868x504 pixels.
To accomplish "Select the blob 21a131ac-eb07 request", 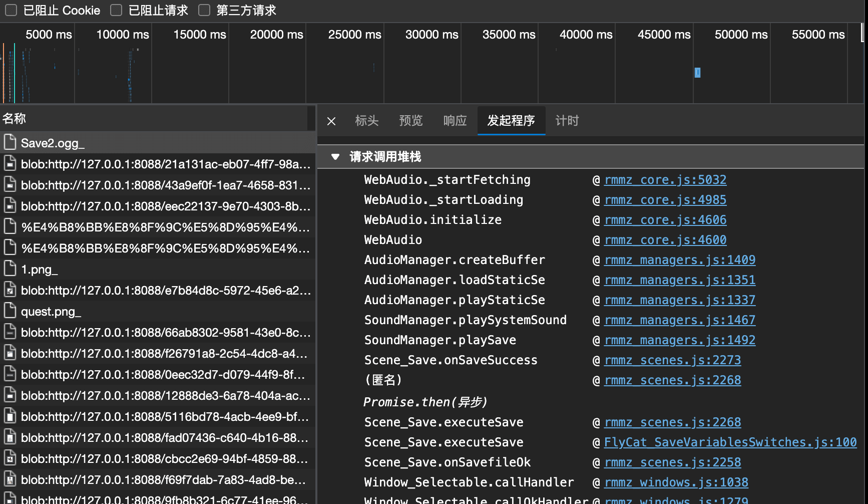I will (x=158, y=164).
